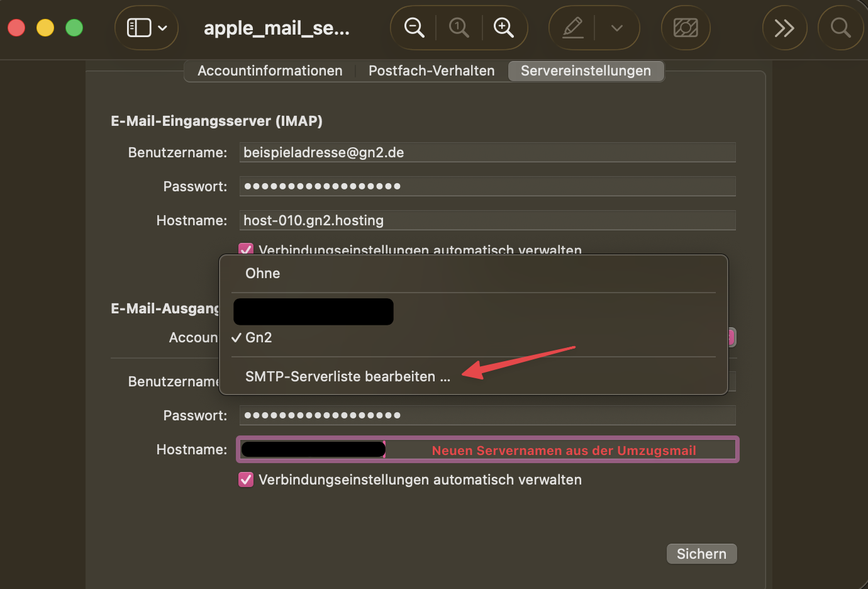Click the IMAP Hostname input field
Viewport: 868px width, 589px height.
(x=487, y=220)
